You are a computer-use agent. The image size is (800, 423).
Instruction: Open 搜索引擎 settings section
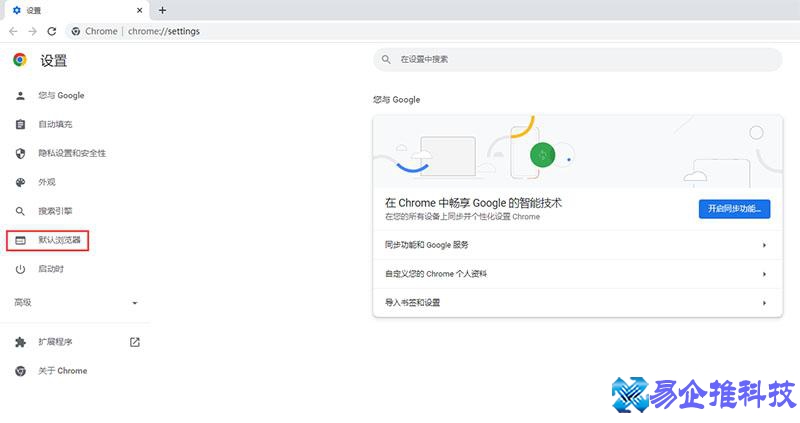coord(55,211)
